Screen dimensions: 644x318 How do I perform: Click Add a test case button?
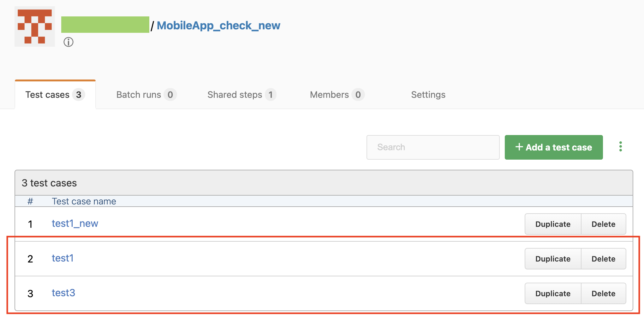click(x=554, y=147)
